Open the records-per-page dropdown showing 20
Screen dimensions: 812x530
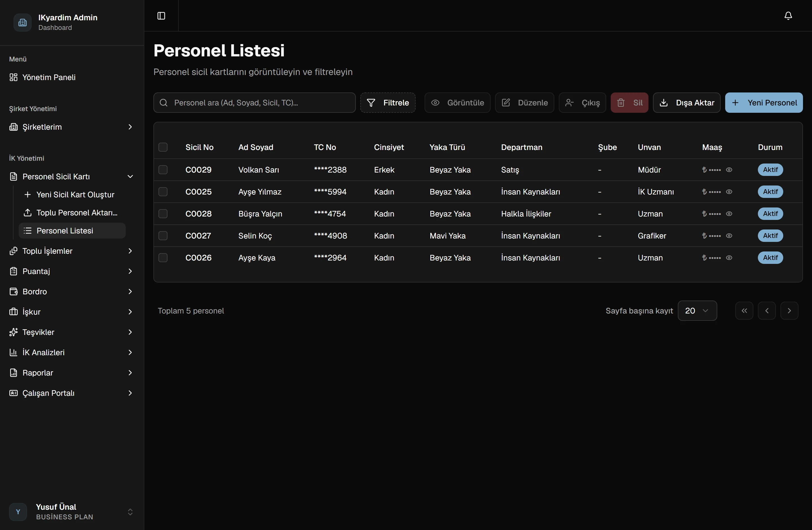click(x=697, y=311)
